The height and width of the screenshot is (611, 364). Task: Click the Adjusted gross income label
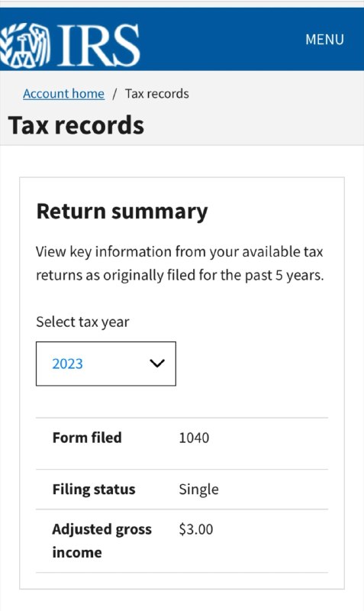click(x=101, y=541)
